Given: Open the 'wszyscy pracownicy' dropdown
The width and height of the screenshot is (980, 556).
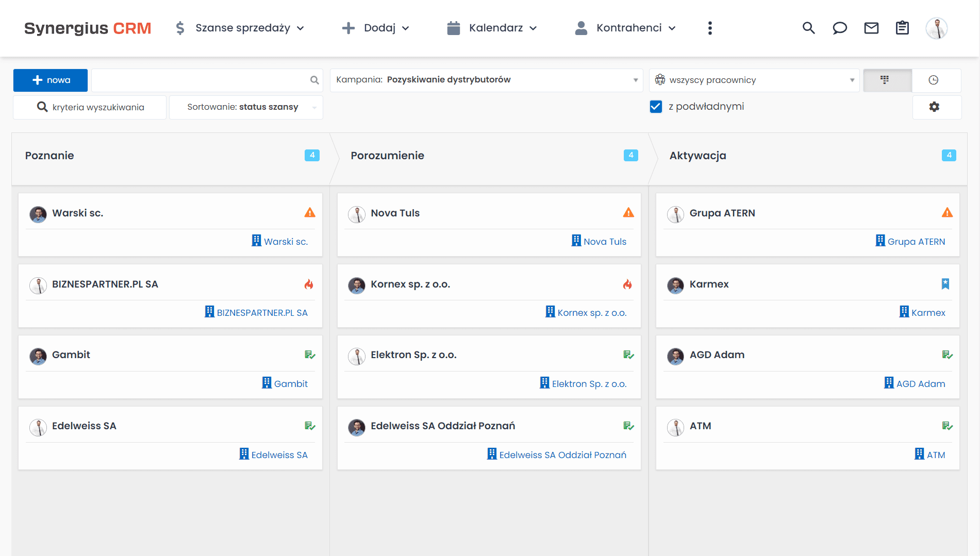Looking at the screenshot, I should point(754,80).
